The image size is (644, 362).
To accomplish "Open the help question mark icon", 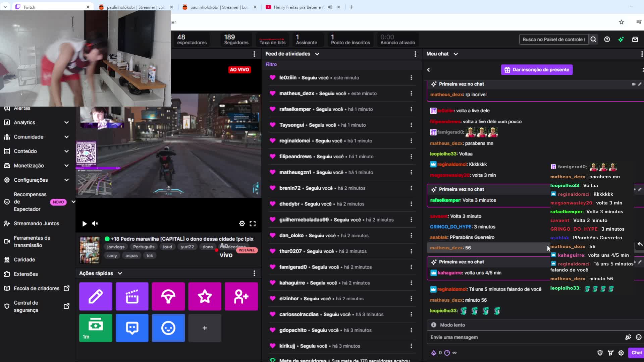I will pos(607,39).
